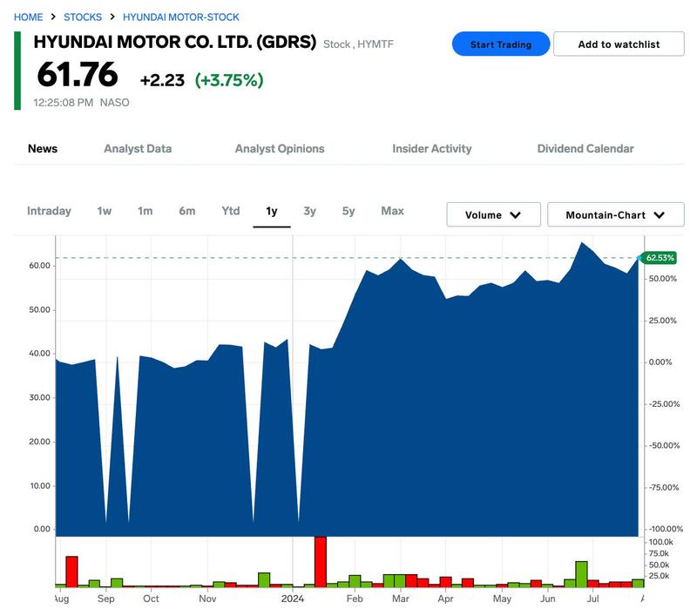The height and width of the screenshot is (616, 697).
Task: Click the 62.53% price marker label
Action: click(x=660, y=258)
